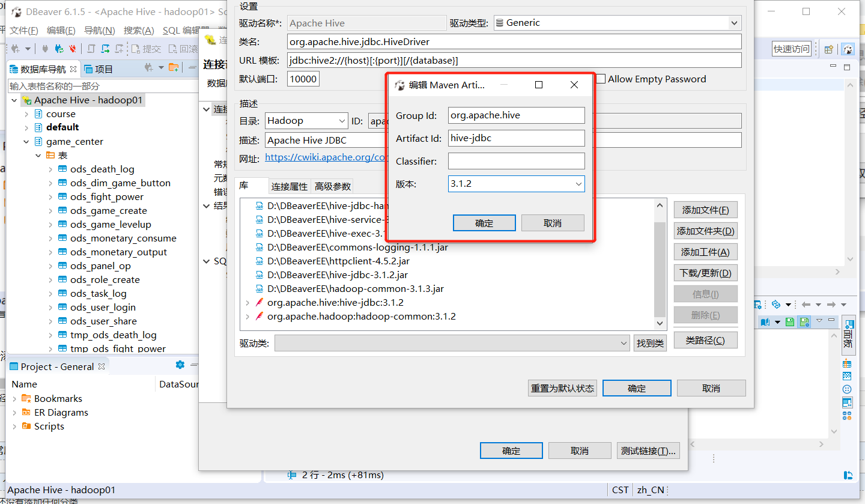865x504 pixels.
Task: Click the 输入表格名称的一部分 filter field
Action: pyautogui.click(x=103, y=86)
